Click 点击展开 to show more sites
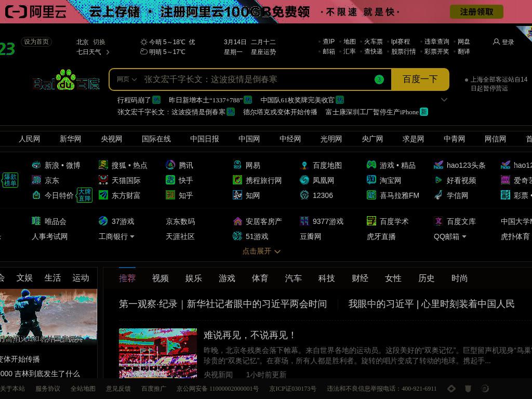This screenshot has width=532, height=399. coord(261,251)
